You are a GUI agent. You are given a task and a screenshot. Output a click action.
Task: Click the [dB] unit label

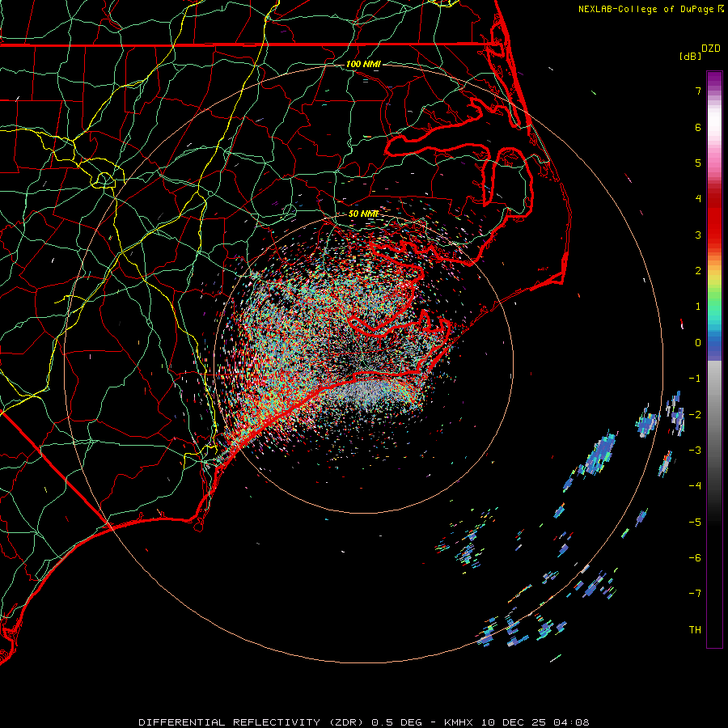click(x=691, y=56)
